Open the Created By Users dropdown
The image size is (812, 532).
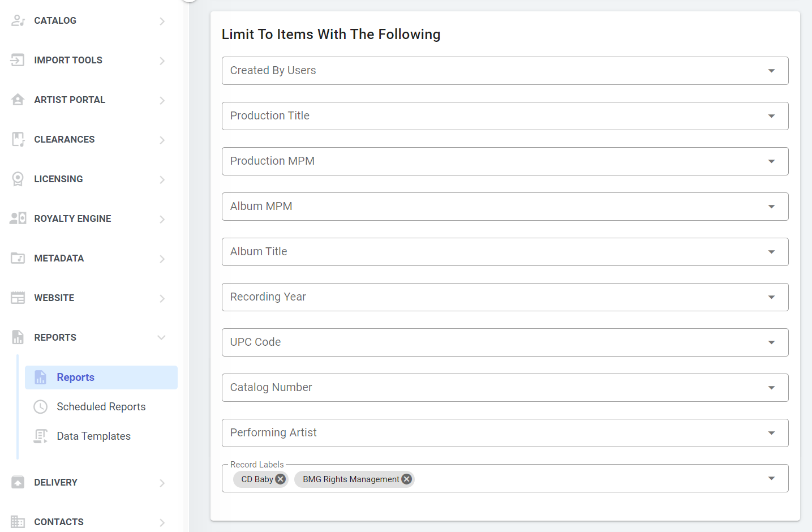[771, 71]
